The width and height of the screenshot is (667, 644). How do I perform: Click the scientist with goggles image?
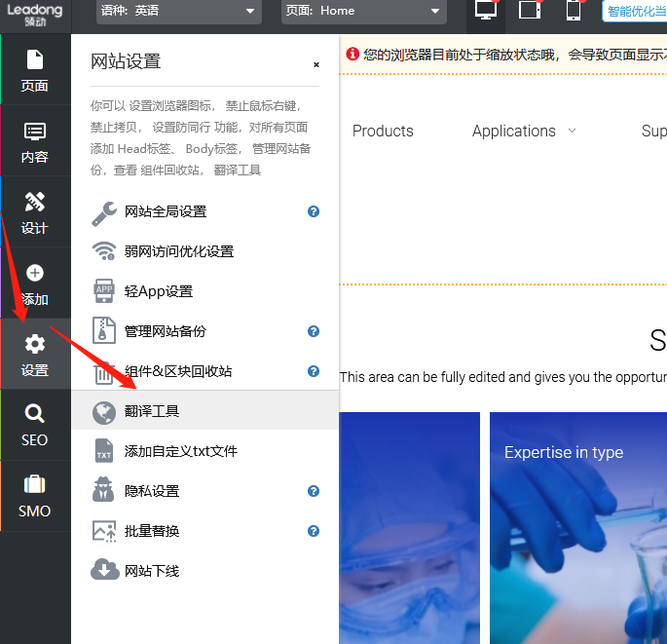pos(410,528)
